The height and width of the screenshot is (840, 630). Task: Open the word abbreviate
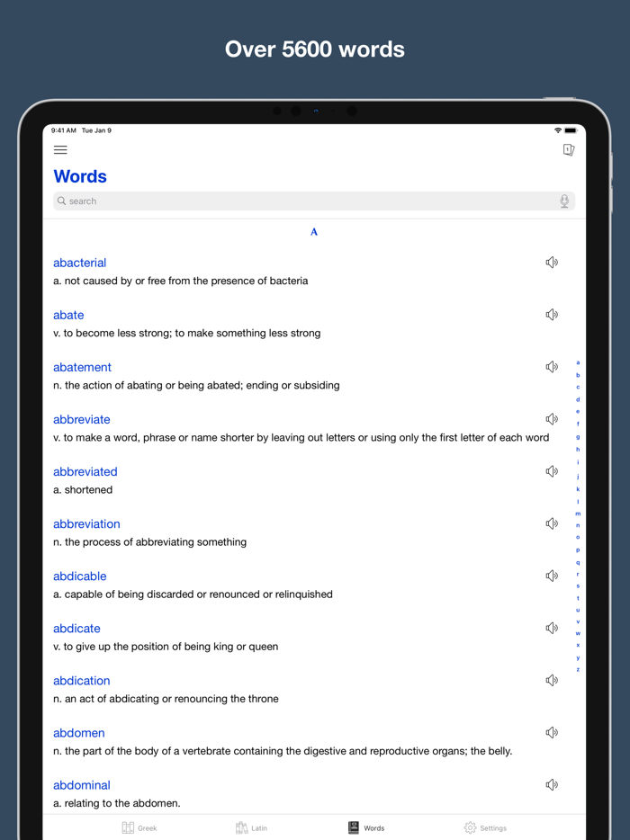tap(82, 419)
